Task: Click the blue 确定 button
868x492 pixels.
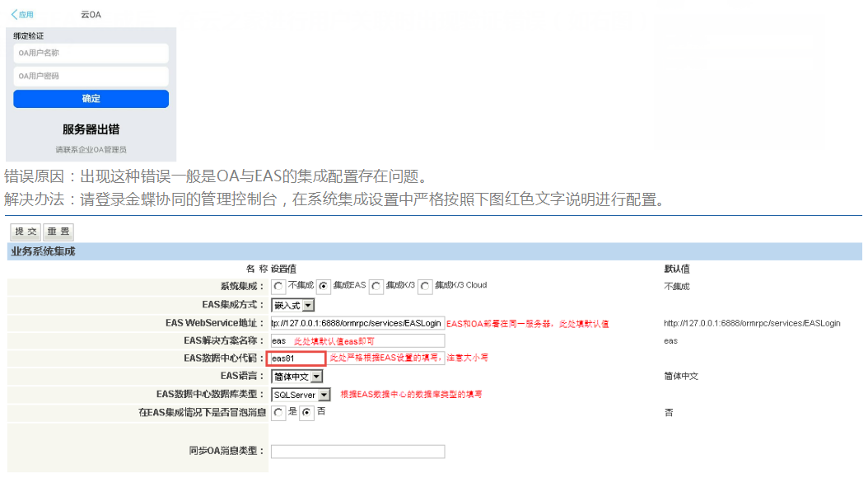Action: [91, 99]
